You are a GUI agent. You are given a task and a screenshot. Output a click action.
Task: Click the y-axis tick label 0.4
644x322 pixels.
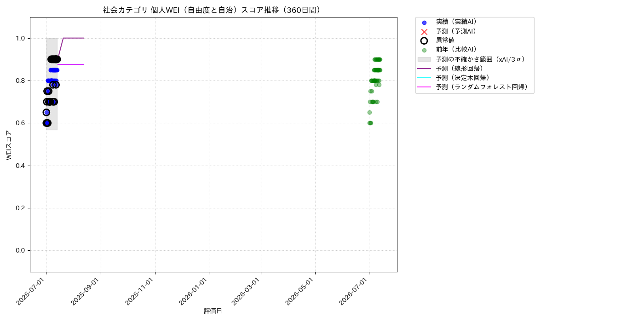coord(22,166)
